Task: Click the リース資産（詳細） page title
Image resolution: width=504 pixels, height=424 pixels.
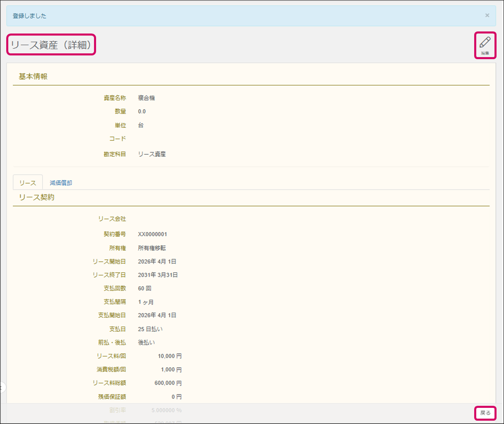Action: [51, 45]
